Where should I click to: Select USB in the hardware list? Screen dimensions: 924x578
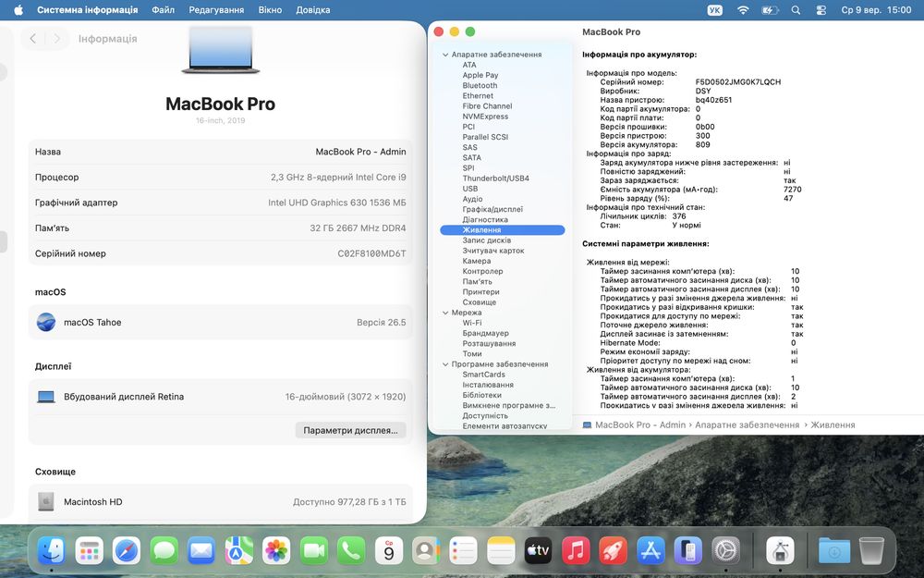point(470,189)
